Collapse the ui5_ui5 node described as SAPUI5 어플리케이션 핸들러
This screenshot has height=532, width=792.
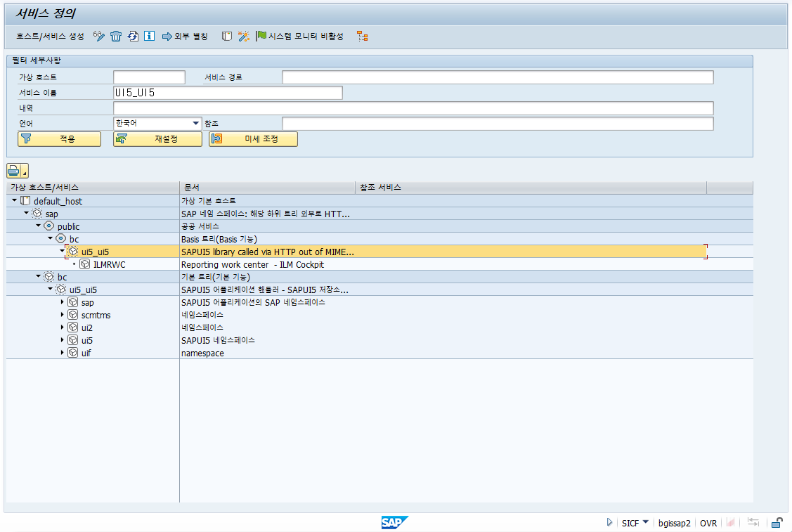pyautogui.click(x=50, y=289)
